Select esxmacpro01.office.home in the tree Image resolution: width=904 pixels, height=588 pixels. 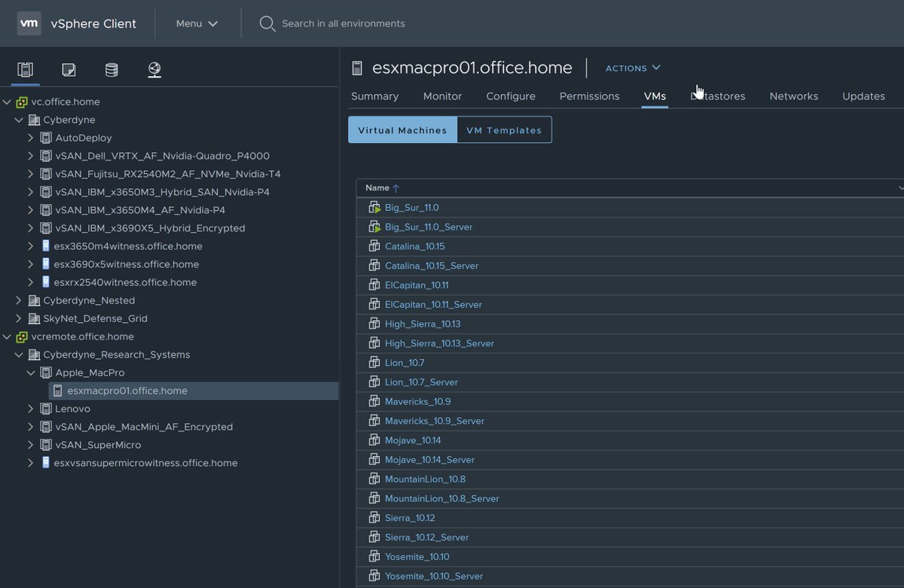click(127, 391)
